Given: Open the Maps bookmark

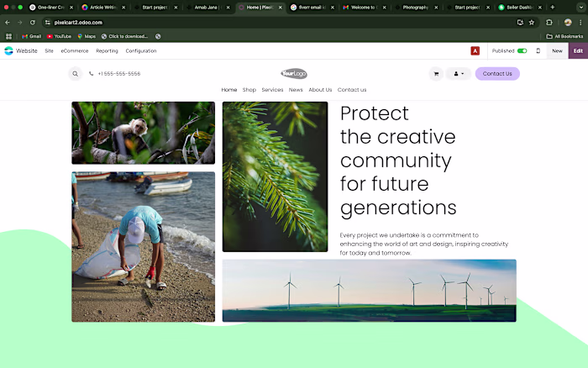Looking at the screenshot, I should [x=87, y=36].
